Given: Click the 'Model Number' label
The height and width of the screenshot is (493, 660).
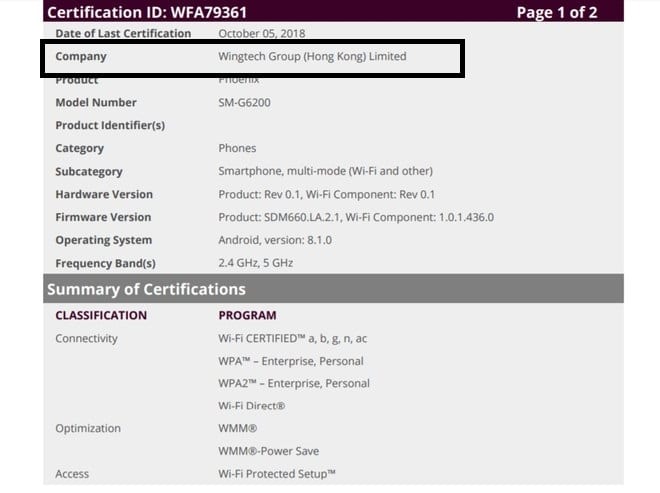Looking at the screenshot, I should tap(96, 102).
